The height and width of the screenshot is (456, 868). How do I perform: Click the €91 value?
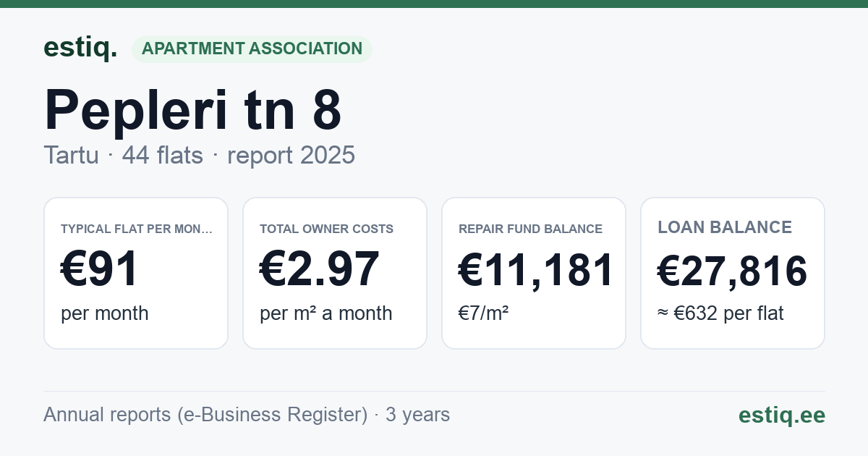tap(99, 269)
